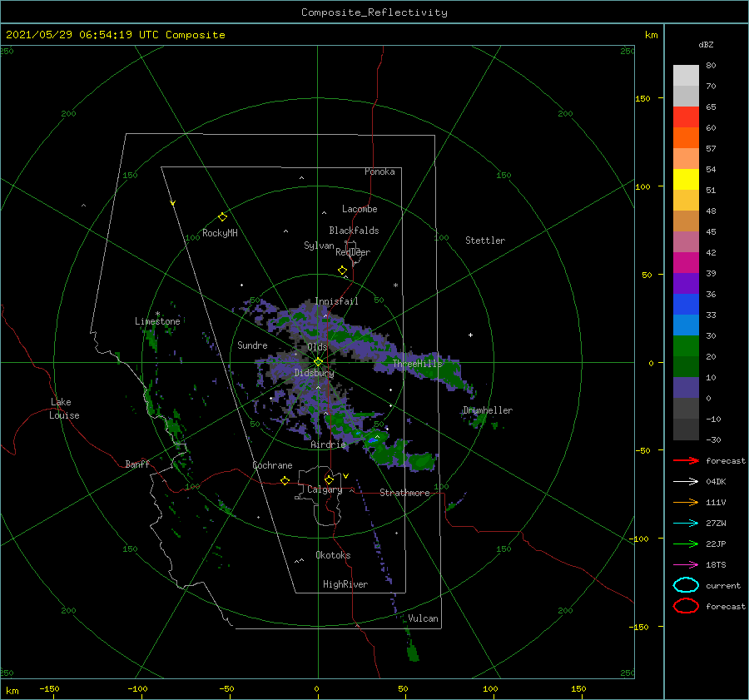
Task: Click the white 04DK arrow icon
Action: tap(686, 482)
